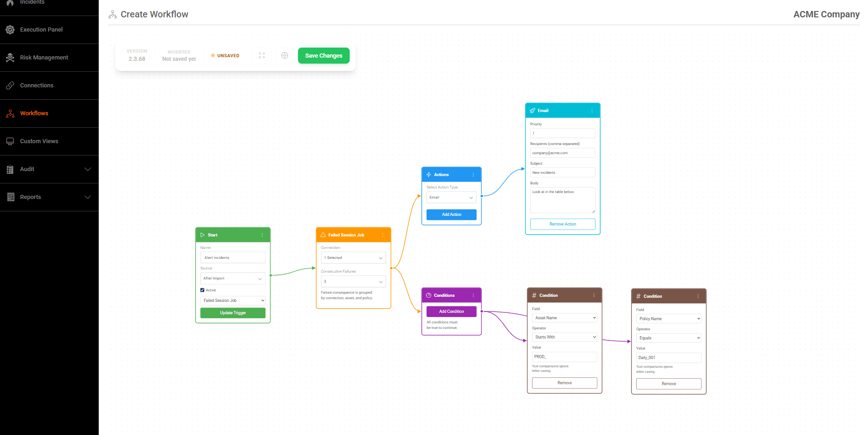The width and height of the screenshot is (868, 435).
Task: Click the Incidents sidebar icon
Action: (10, 2)
